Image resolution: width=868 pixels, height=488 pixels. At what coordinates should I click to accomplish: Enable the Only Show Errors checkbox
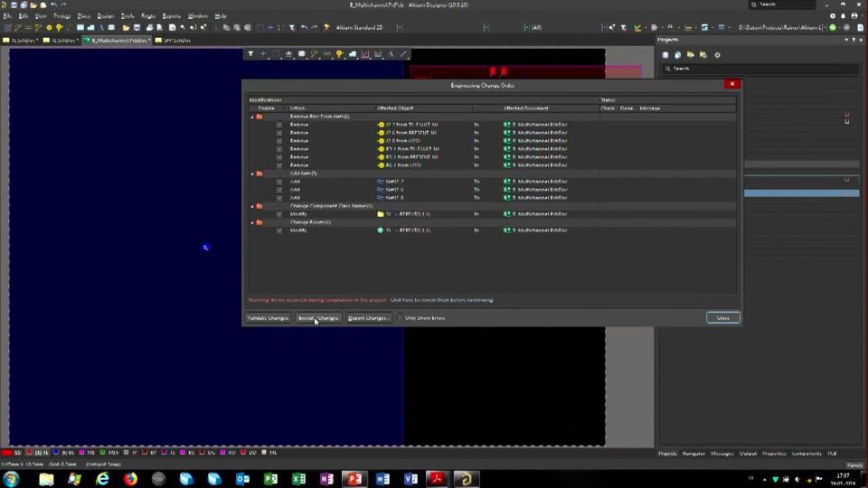click(401, 318)
